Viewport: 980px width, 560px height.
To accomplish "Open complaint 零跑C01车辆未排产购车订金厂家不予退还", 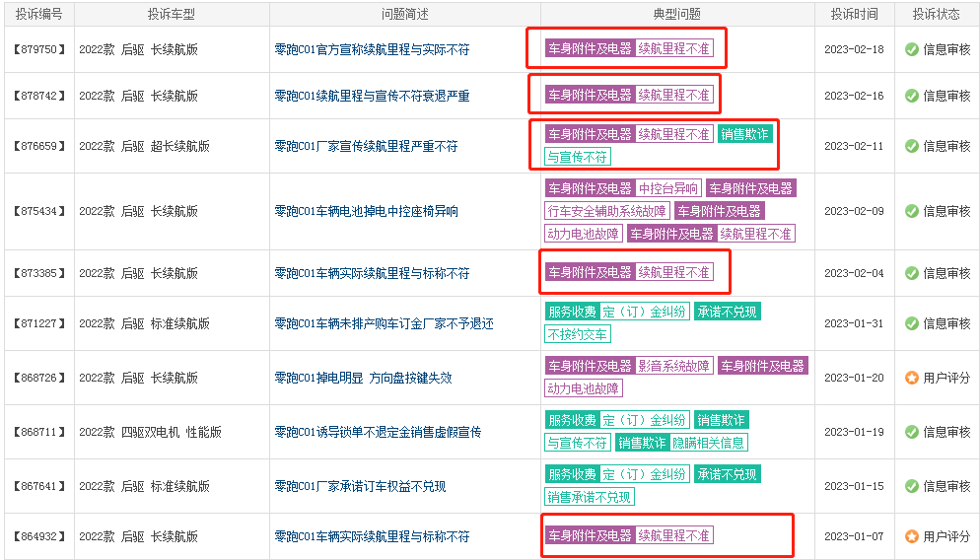I will click(384, 323).
